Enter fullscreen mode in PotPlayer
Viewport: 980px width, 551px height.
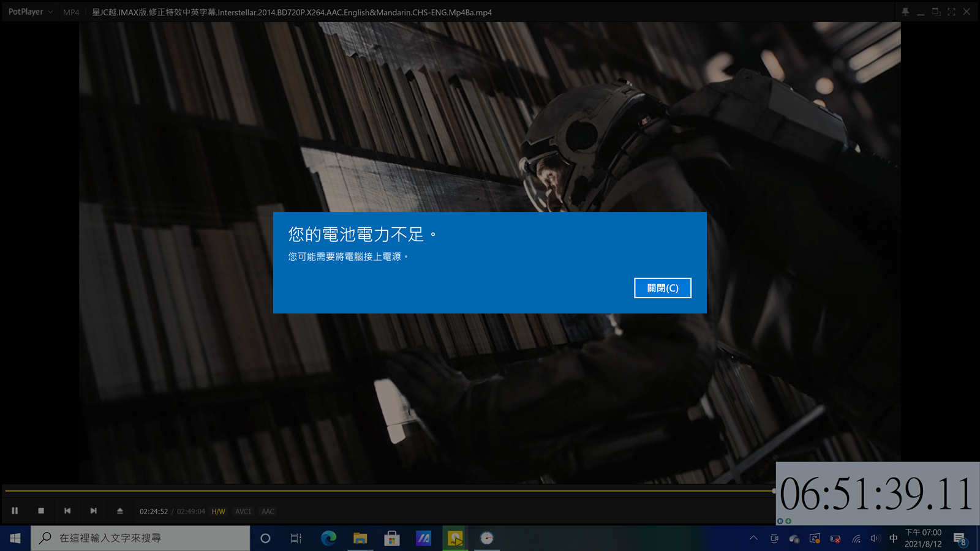(951, 12)
